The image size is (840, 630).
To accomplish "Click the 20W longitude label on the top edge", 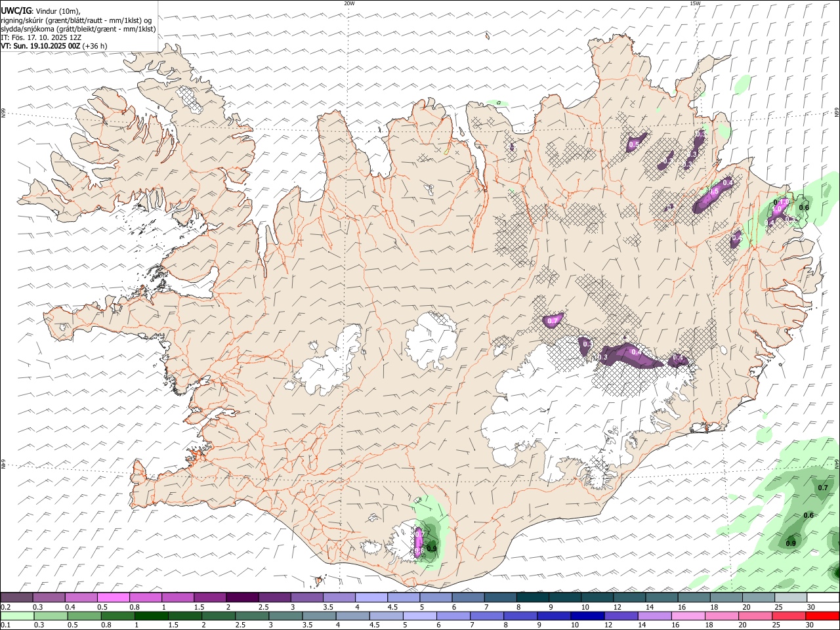I will tap(349, 3).
